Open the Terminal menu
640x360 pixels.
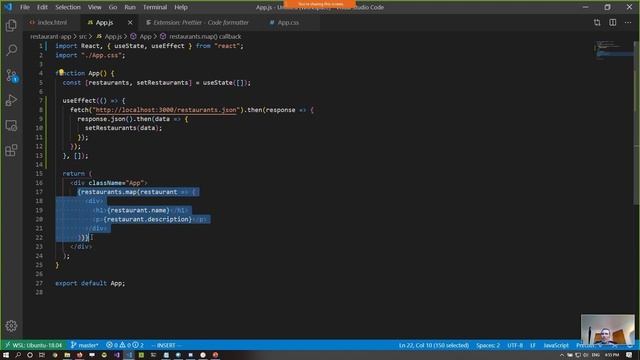155,7
